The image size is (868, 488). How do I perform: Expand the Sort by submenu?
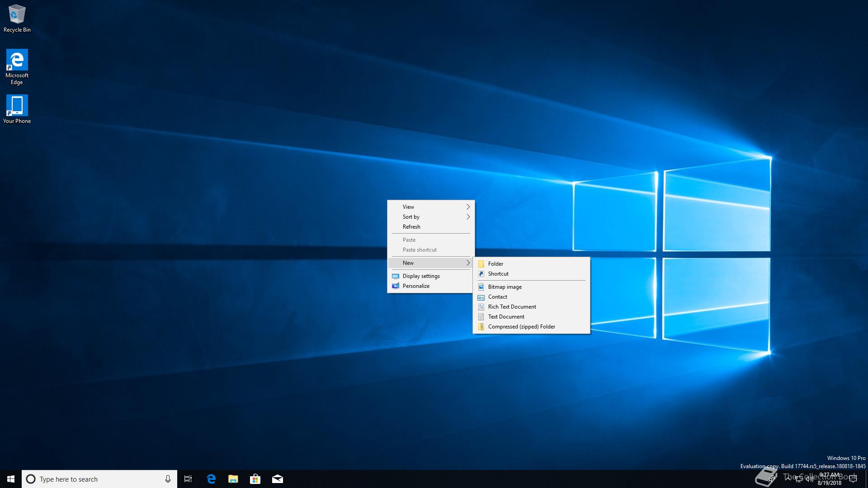click(431, 217)
